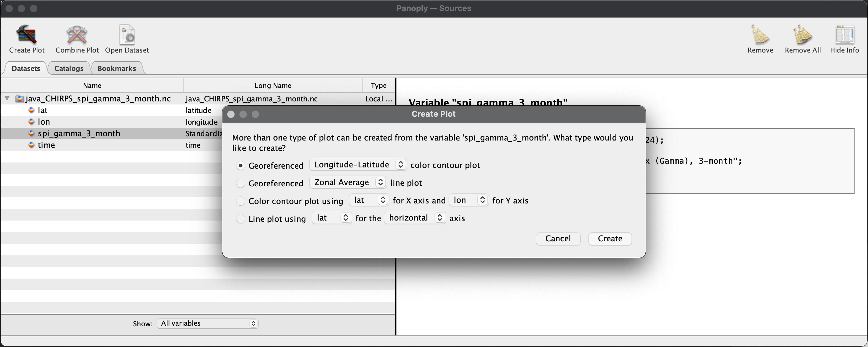868x347 pixels.
Task: Select the lat variable in the tree
Action: 43,110
